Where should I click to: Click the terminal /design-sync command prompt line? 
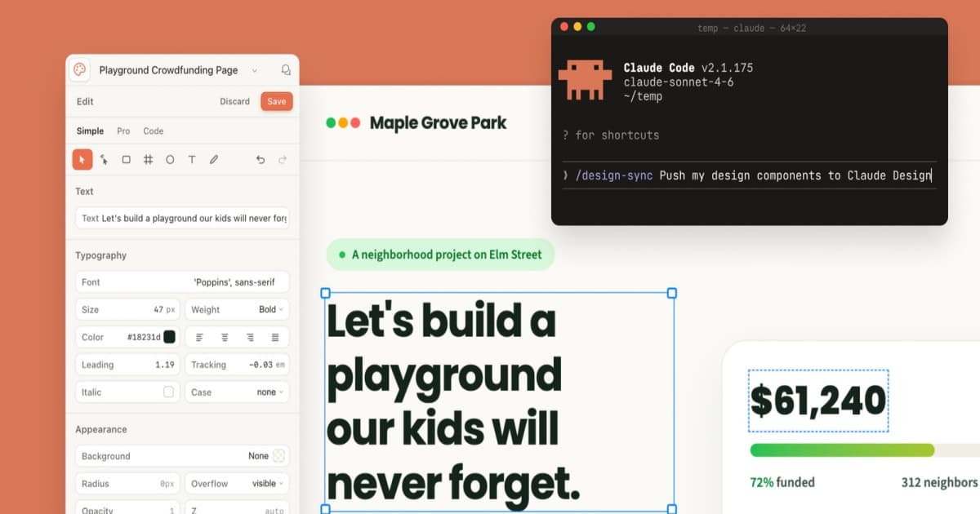[x=749, y=175]
